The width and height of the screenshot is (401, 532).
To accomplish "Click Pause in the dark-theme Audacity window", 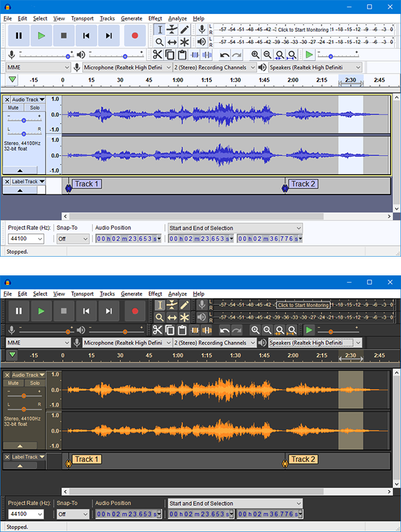I will (x=19, y=311).
